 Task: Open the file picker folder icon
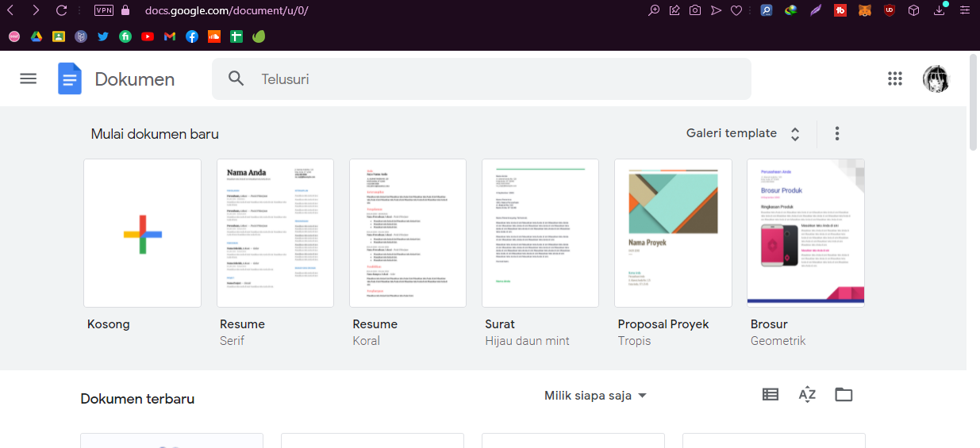coord(844,394)
